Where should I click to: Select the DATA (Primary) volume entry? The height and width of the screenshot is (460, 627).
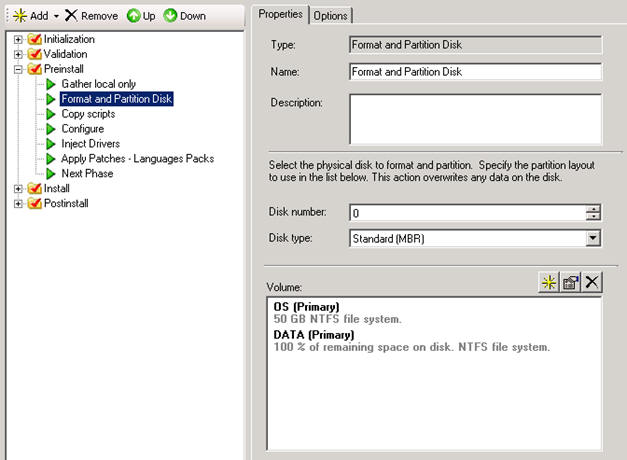pos(314,335)
